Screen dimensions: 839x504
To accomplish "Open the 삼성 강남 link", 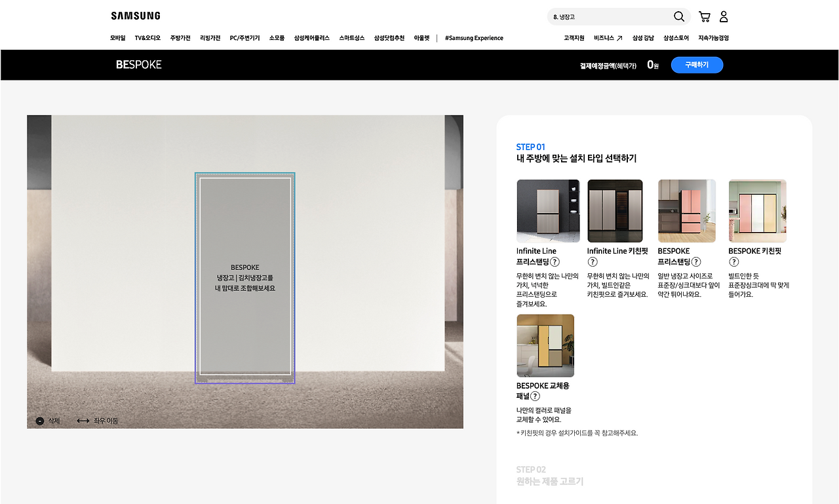I will 643,38.
